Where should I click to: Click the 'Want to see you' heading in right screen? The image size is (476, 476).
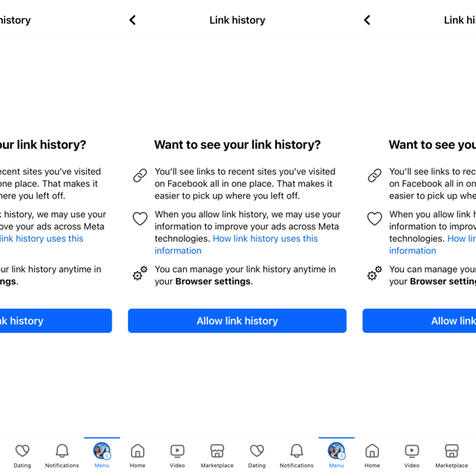point(432,144)
